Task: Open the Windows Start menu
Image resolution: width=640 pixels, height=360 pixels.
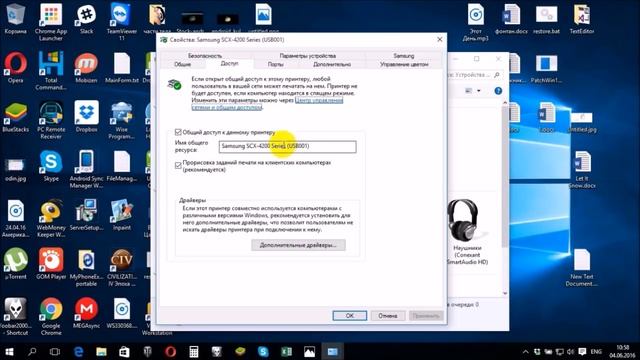Action: coord(9,351)
